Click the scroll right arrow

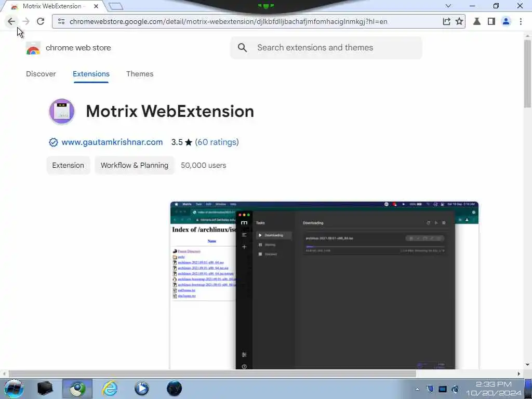[519, 374]
